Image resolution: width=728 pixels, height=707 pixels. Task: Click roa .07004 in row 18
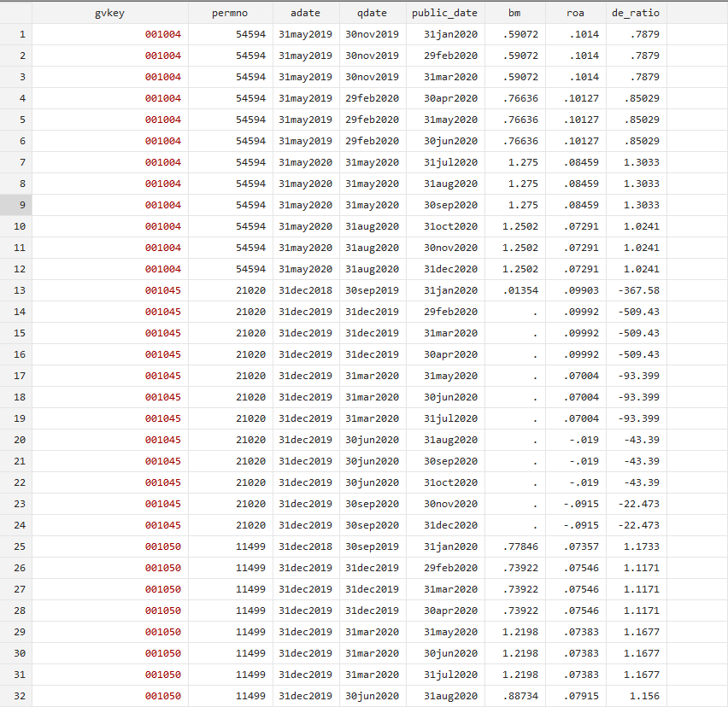coord(576,397)
